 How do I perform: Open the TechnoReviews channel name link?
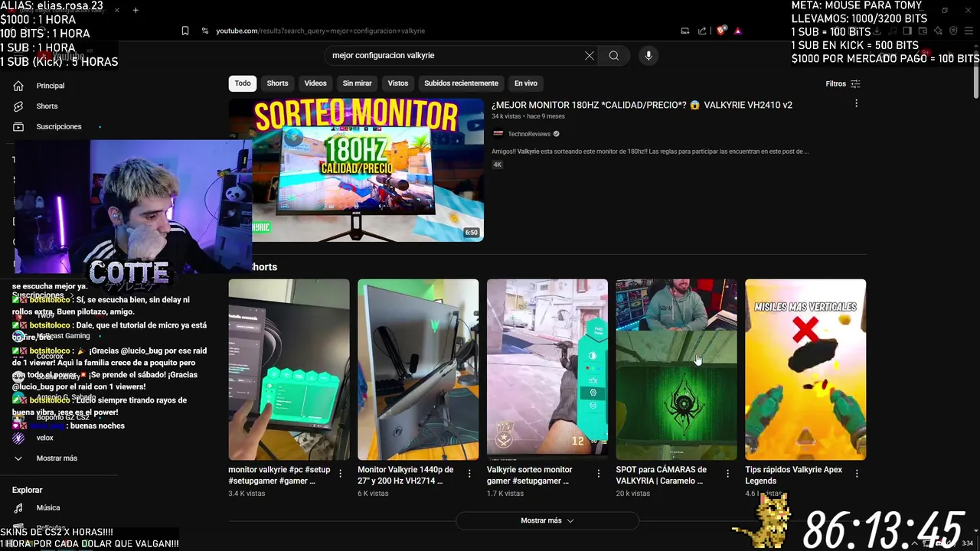tap(529, 134)
